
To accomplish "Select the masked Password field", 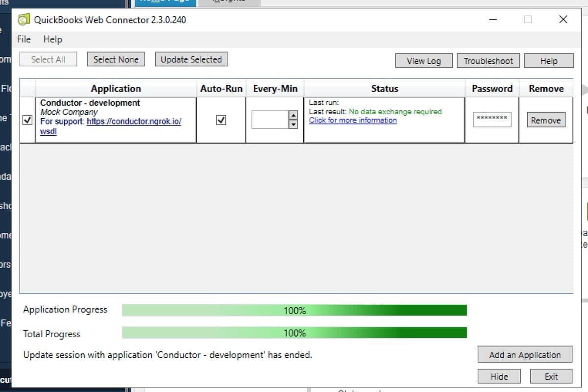I will coord(492,119).
